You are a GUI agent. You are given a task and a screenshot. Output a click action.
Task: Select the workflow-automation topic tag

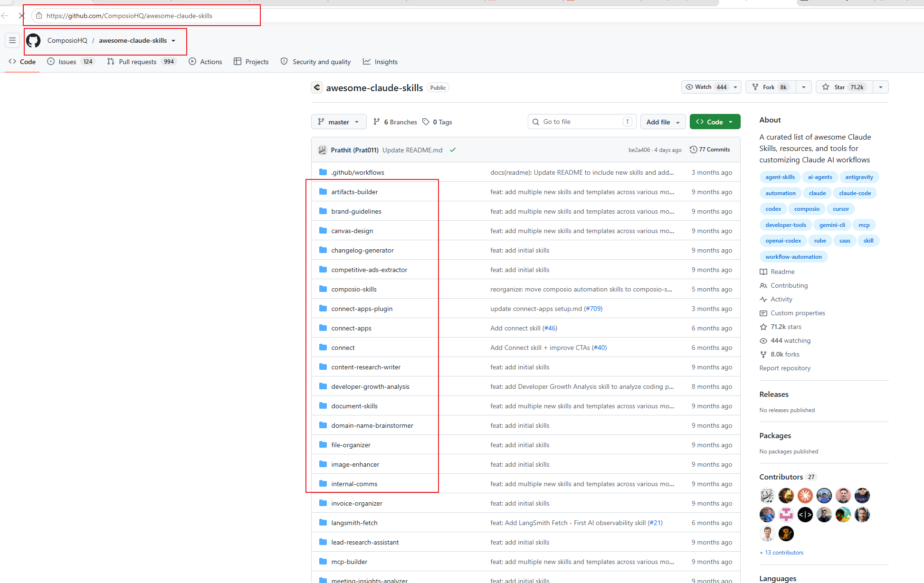(793, 257)
